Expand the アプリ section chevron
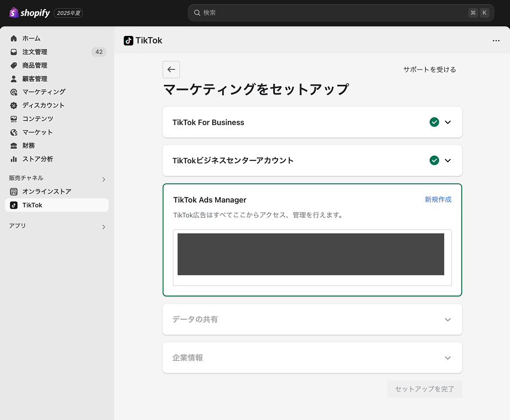This screenshot has width=510, height=420. coord(103,227)
